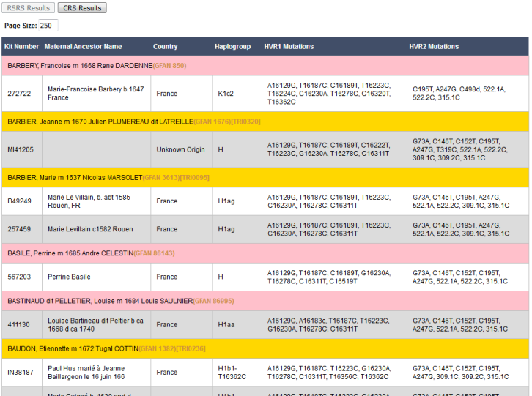This screenshot has width=532, height=396.
Task: Select Paul Hus marié à Jeanne cell
Action: click(x=96, y=373)
